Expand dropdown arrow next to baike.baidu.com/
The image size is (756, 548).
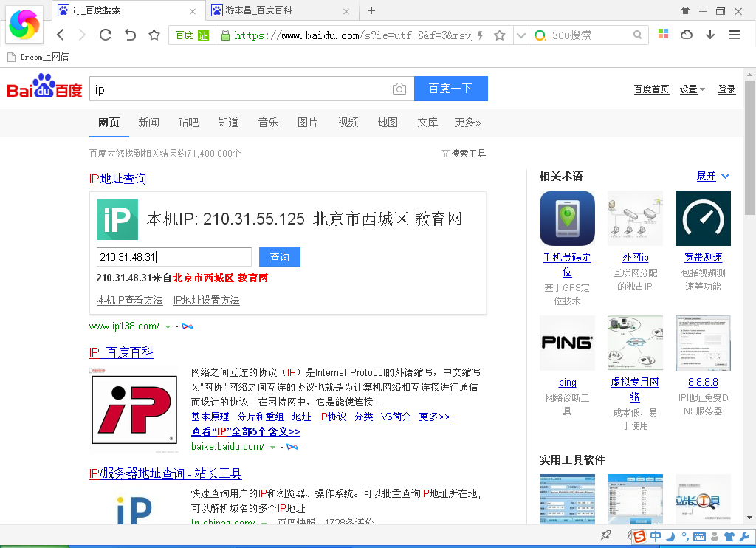tap(272, 448)
